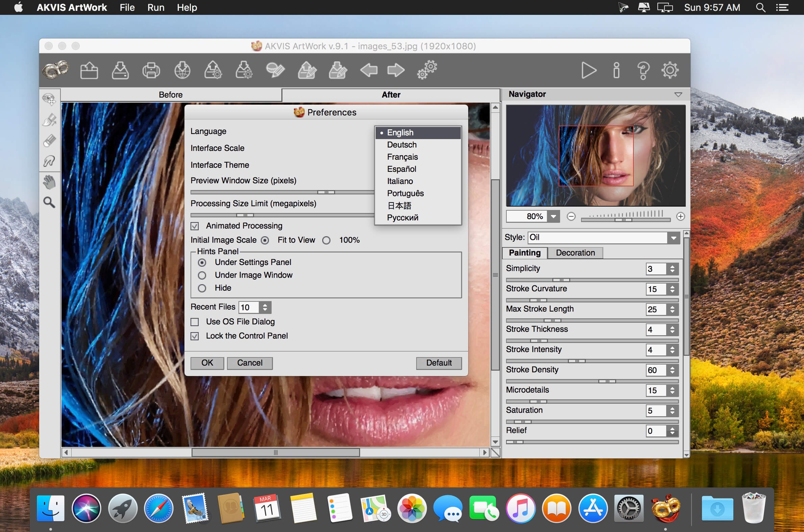Open the Painting tab

525,253
